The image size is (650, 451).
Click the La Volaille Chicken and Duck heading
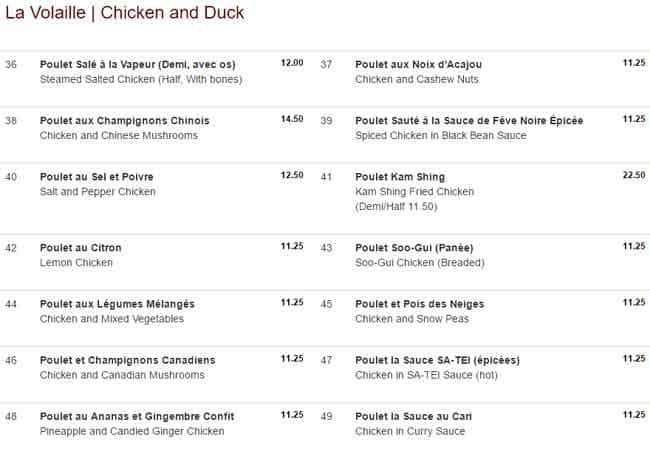tap(124, 13)
